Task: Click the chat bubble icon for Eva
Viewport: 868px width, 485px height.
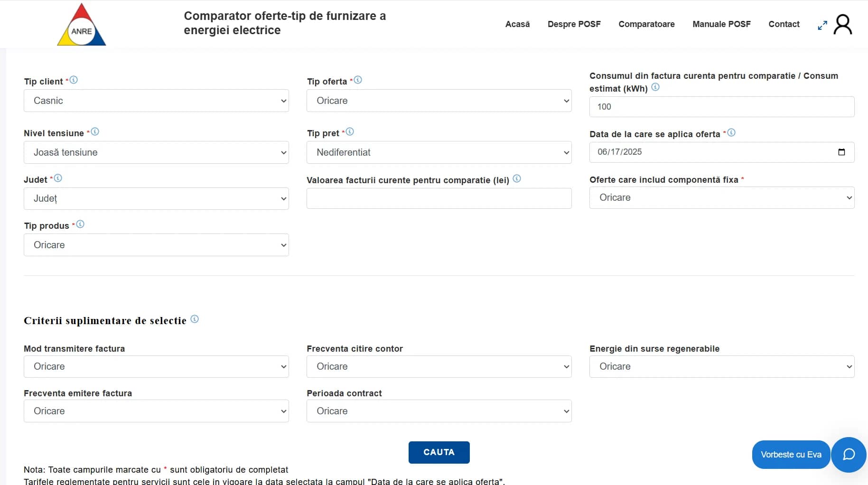Action: 849,455
